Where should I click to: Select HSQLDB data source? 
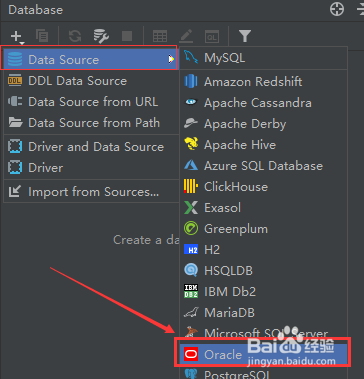pyautogui.click(x=264, y=271)
